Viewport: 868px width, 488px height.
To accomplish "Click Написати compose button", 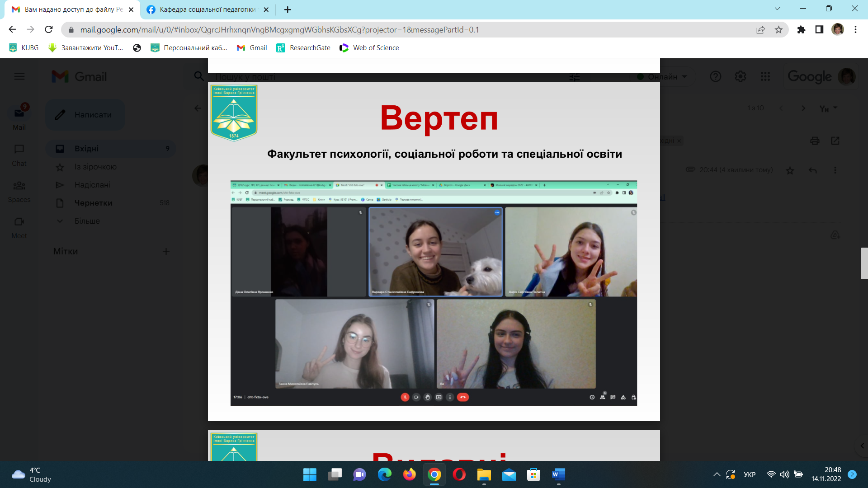I will (x=85, y=115).
